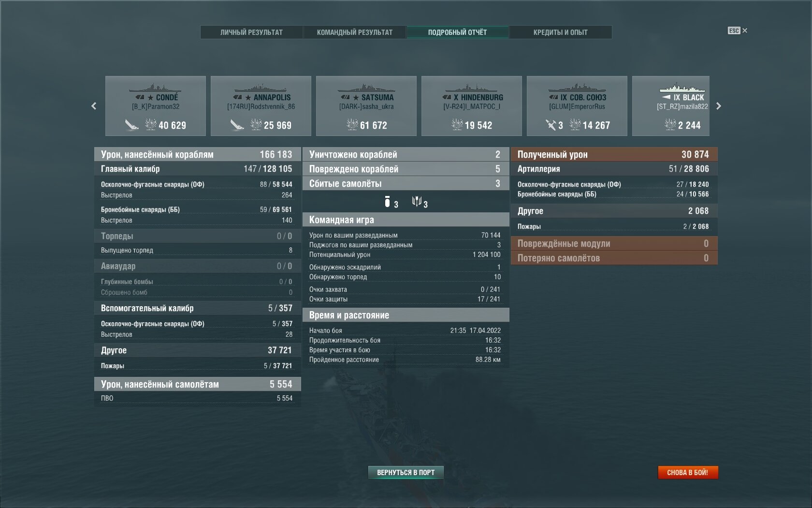
Task: Select the IX Black ship card
Action: tap(671, 106)
